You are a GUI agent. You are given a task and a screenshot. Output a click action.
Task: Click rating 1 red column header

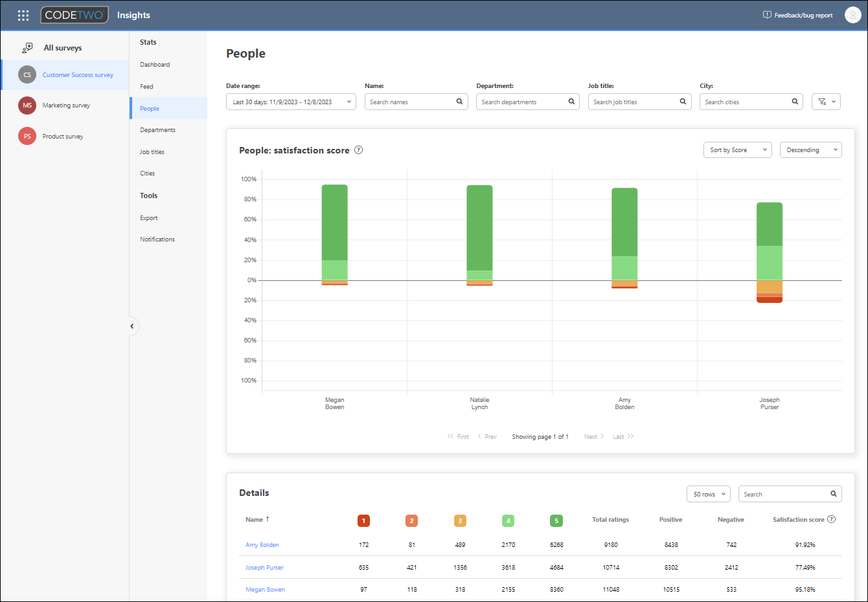click(x=363, y=520)
